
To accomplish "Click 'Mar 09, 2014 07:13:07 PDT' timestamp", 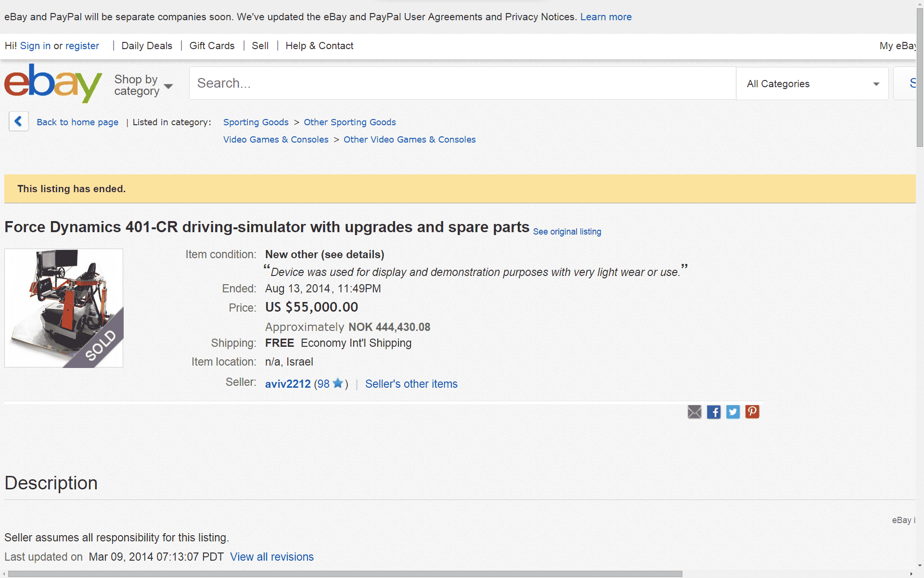I will (156, 557).
